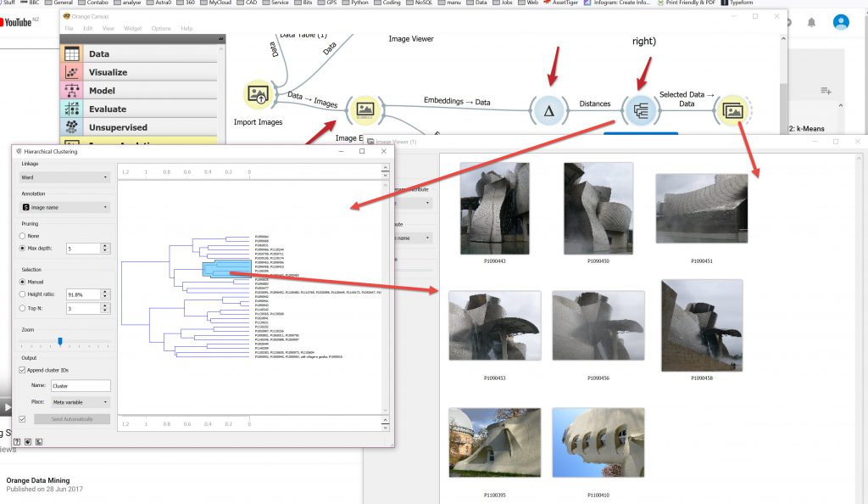Click the Import Images widget node

258,97
